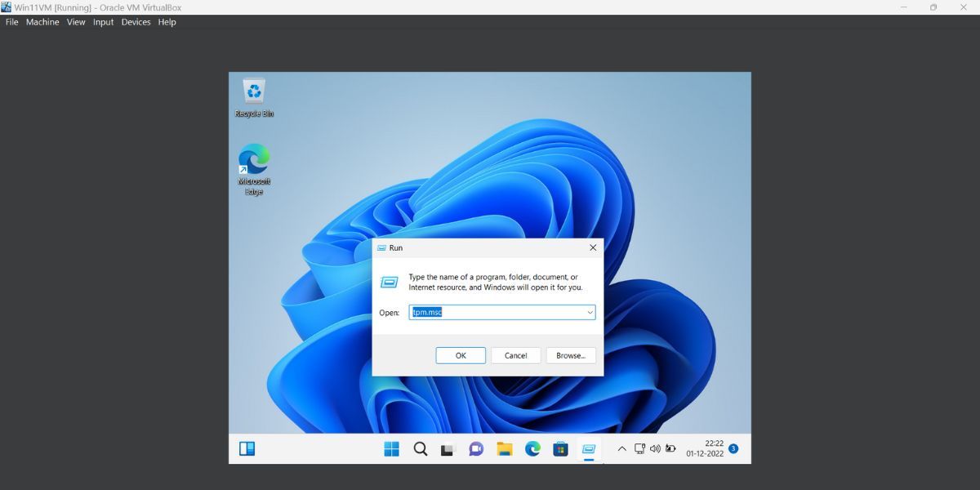Open the Chat app on the taskbar
Screen dimensions: 980x490
click(x=476, y=448)
